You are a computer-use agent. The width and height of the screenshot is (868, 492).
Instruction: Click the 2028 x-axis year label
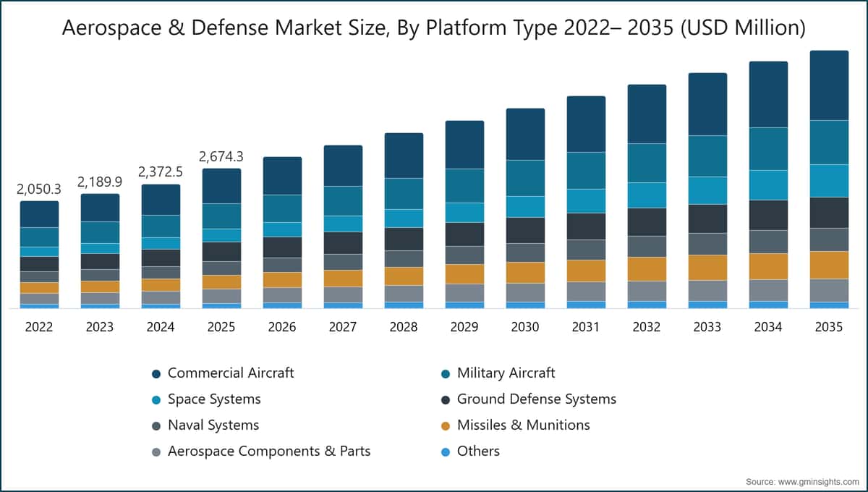click(x=404, y=327)
